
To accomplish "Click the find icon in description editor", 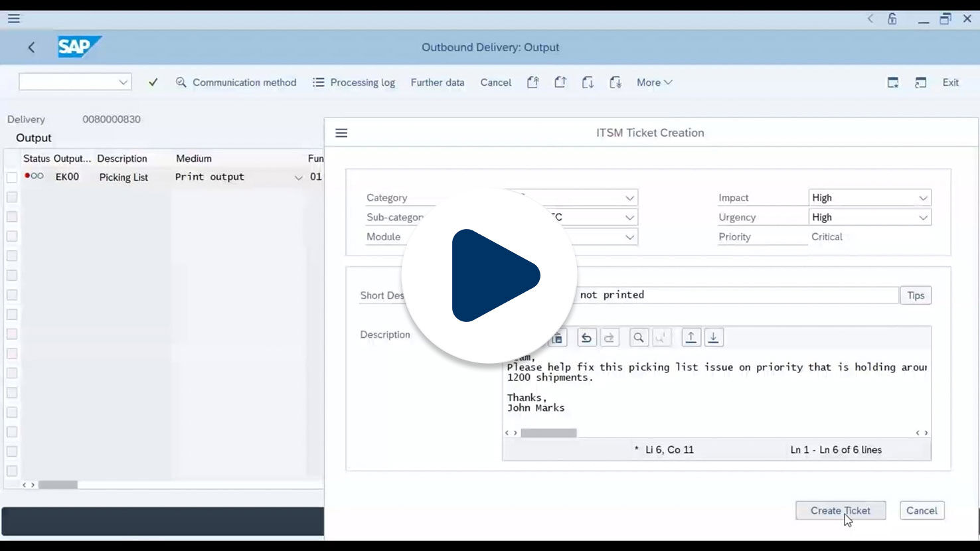I will pyautogui.click(x=639, y=338).
